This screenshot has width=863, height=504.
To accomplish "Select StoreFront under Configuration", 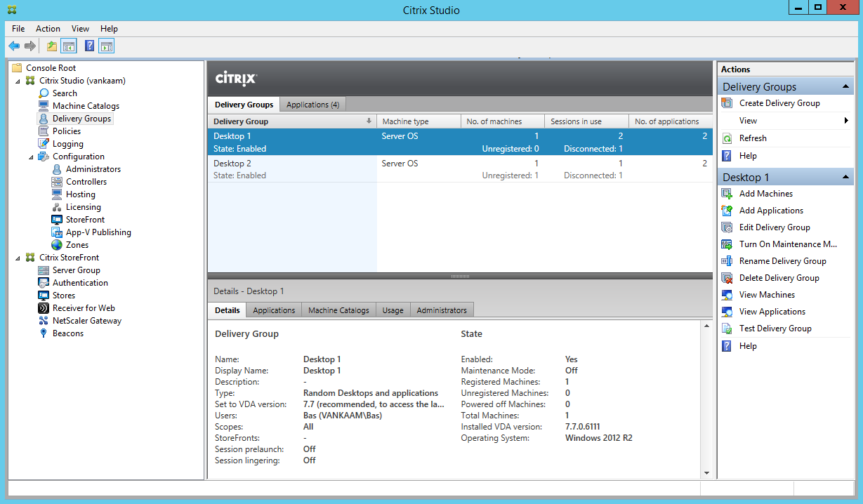I will [86, 220].
